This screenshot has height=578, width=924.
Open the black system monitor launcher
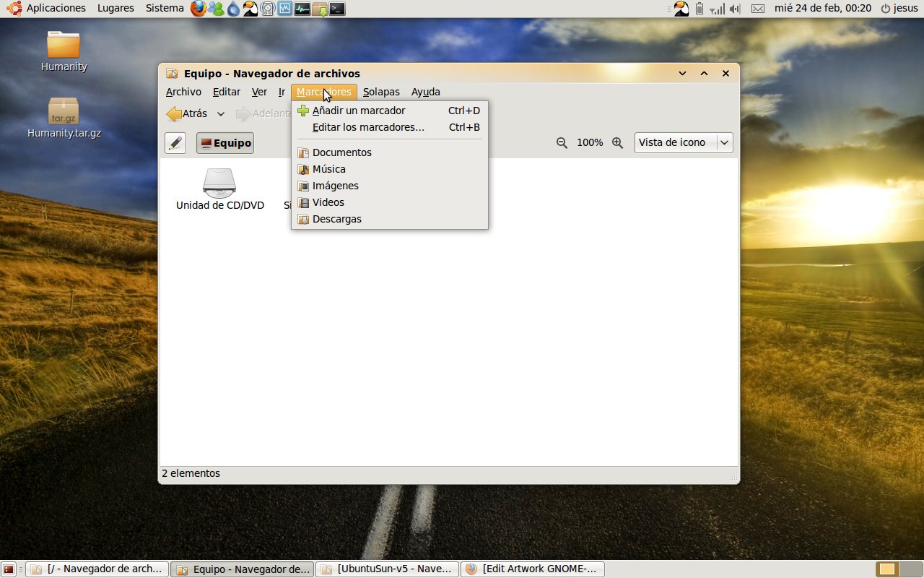pyautogui.click(x=302, y=9)
